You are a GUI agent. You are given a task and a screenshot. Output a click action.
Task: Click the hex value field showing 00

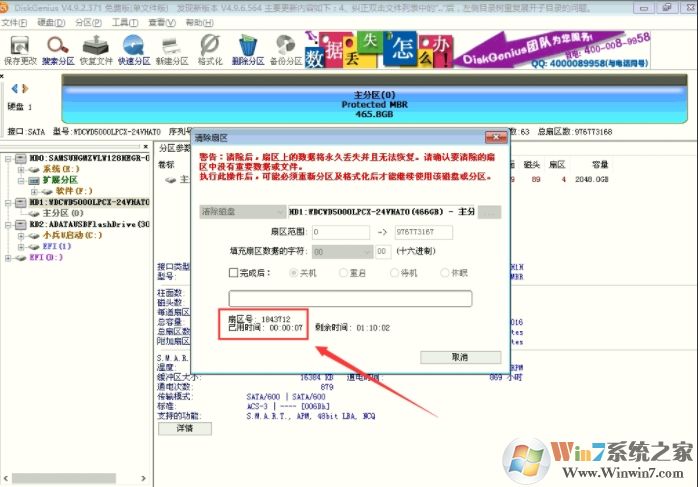coord(383,252)
